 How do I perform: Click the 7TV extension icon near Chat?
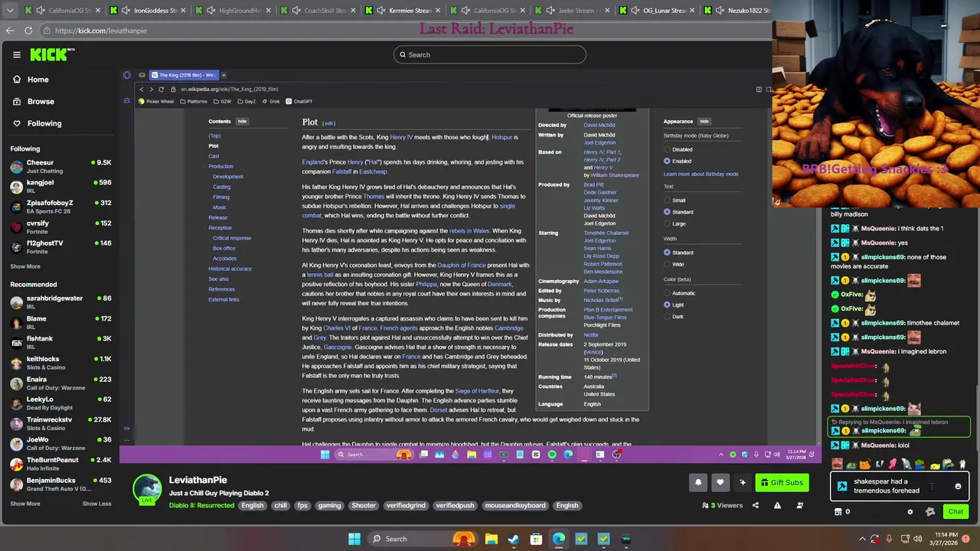929,512
